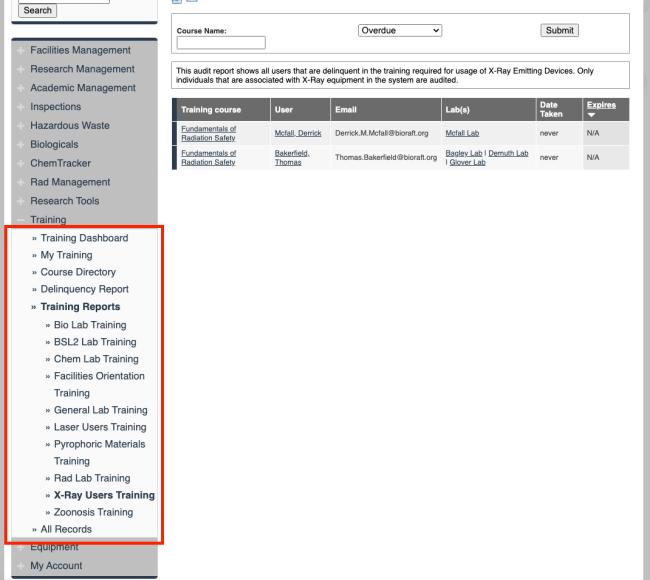Go to the Delinquency Report page
This screenshot has height=580, width=650.
click(x=84, y=289)
